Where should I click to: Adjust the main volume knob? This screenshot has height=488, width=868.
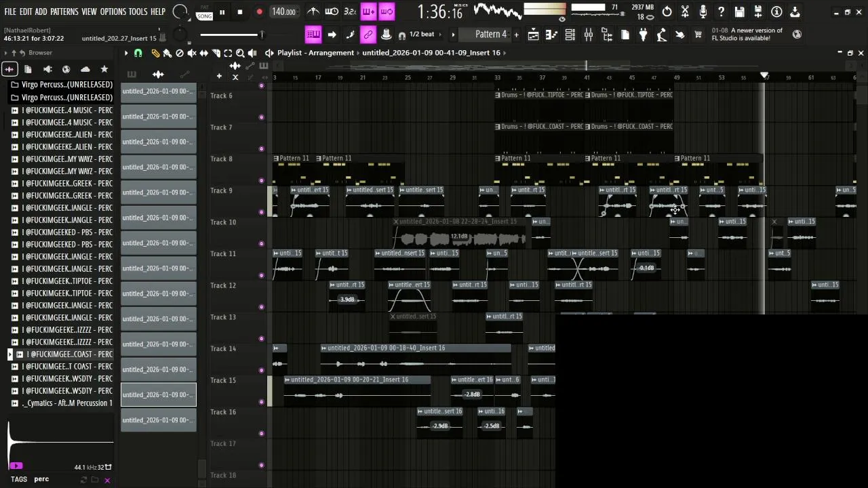(180, 11)
